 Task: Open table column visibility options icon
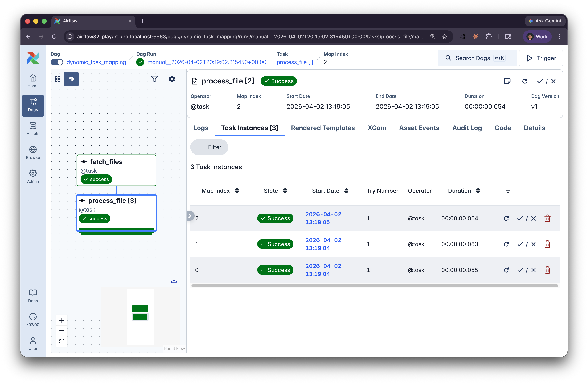coord(508,191)
